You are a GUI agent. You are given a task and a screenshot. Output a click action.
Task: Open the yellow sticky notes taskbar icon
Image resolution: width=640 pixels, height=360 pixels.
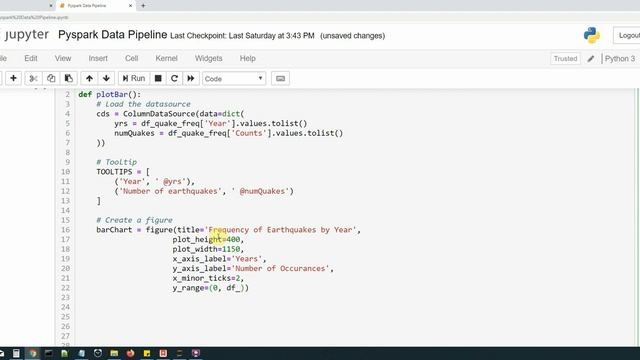[147, 353]
